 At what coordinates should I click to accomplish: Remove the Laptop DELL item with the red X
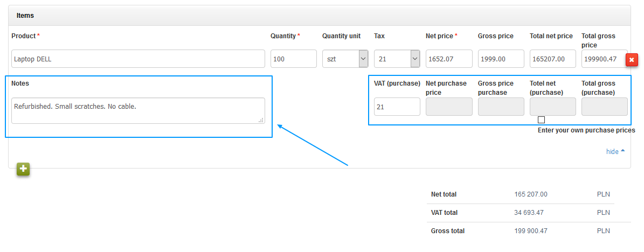tap(632, 60)
